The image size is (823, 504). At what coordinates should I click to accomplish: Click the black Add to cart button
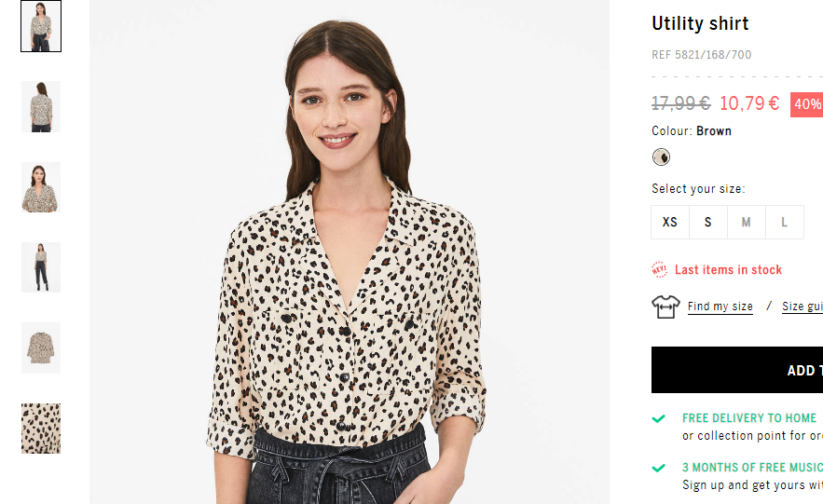coord(737,370)
